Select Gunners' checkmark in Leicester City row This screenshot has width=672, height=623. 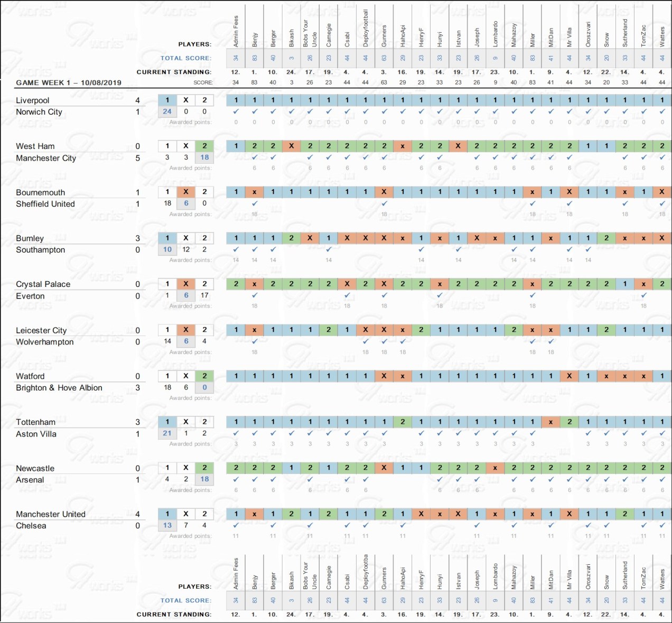pyautogui.click(x=384, y=341)
